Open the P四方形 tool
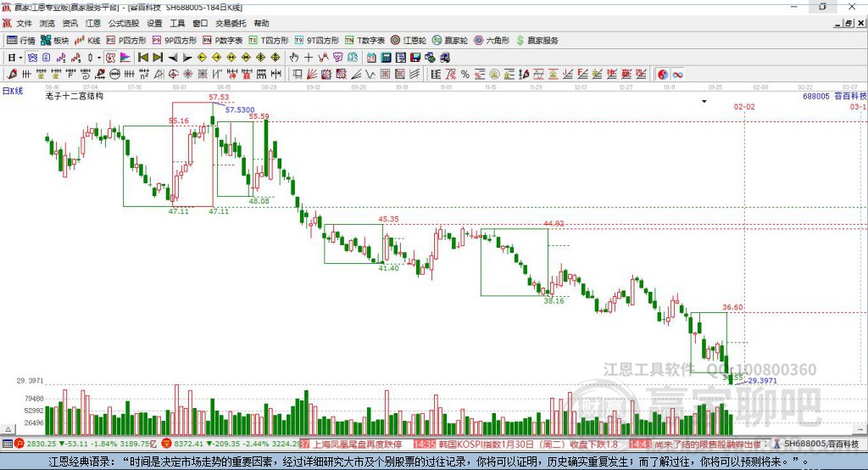 click(x=126, y=41)
